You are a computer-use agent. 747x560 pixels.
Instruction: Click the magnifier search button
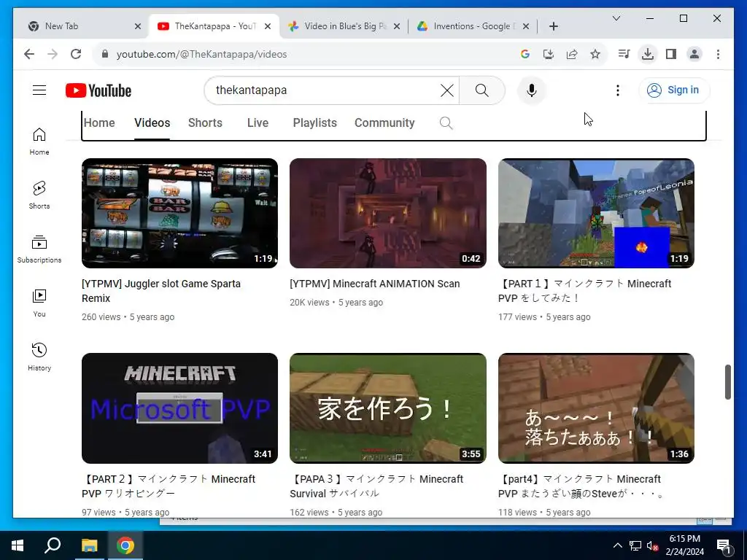click(x=481, y=90)
